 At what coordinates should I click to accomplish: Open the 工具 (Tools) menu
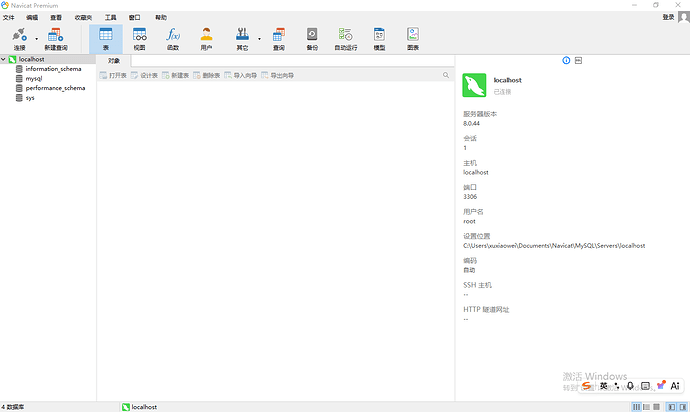click(110, 17)
